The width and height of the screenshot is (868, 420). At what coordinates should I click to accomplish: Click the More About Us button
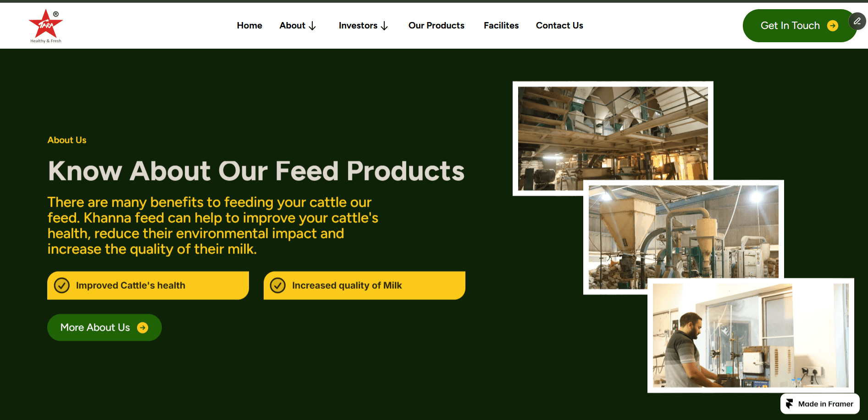pos(105,328)
